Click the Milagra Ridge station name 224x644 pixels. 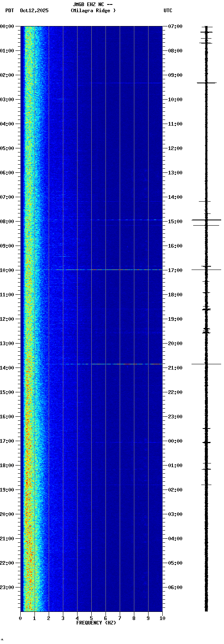[x=93, y=11]
